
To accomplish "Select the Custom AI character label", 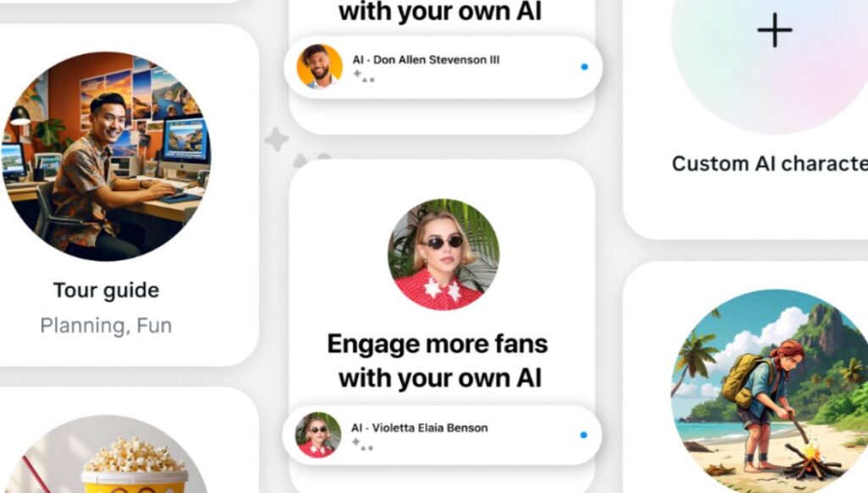I will tap(770, 163).
